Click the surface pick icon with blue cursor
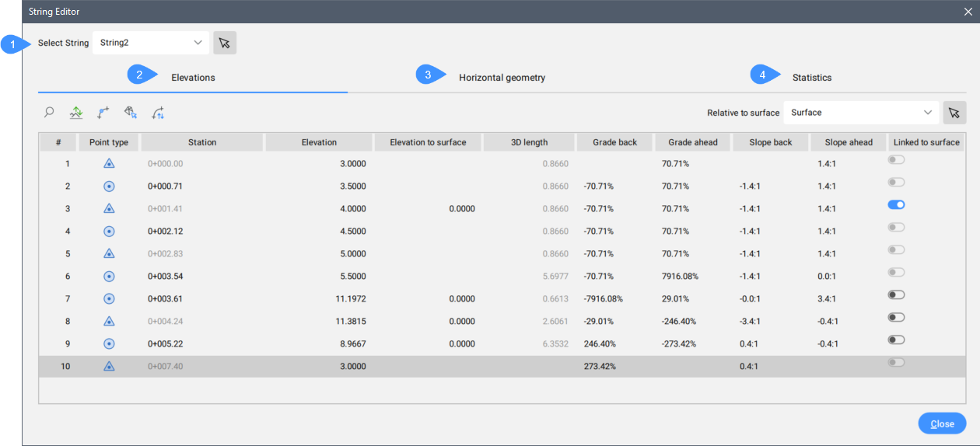 [131, 113]
